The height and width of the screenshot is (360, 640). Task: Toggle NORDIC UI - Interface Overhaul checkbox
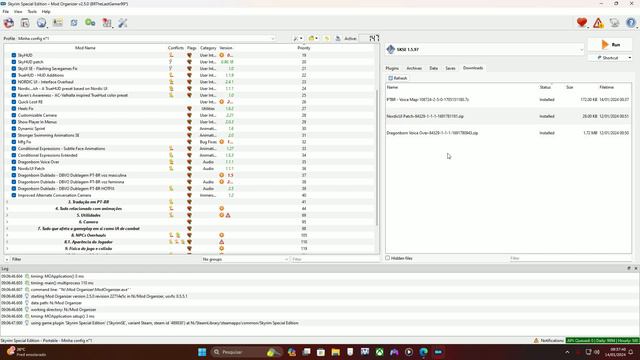pos(14,82)
